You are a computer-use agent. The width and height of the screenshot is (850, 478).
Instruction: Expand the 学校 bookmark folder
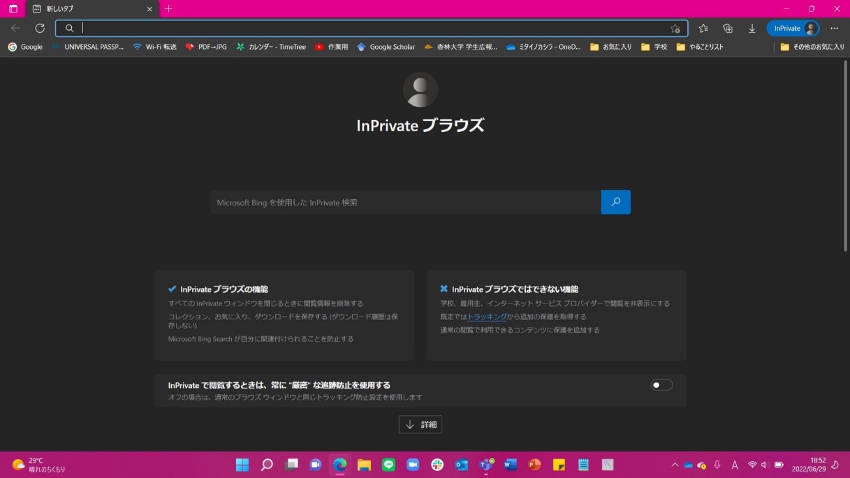coord(654,47)
